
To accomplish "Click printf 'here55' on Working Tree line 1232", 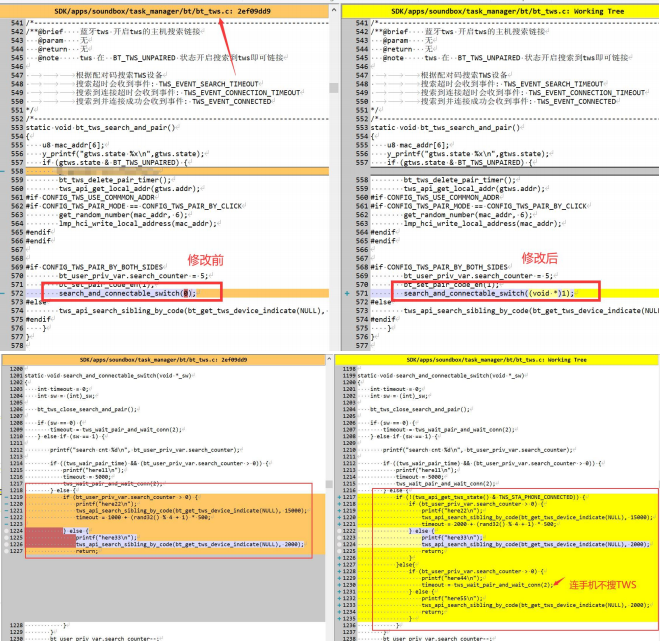I will pyautogui.click(x=452, y=598).
